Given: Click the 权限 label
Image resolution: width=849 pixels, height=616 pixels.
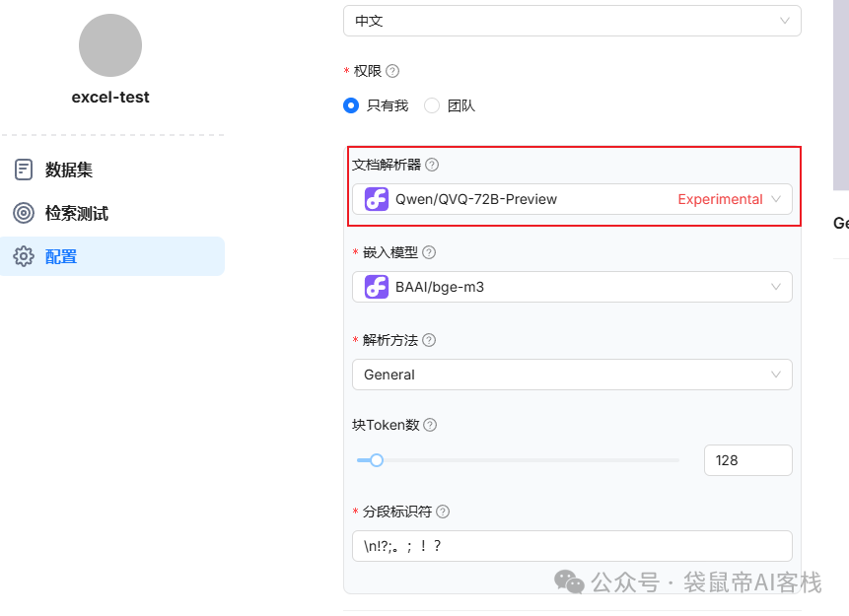Looking at the screenshot, I should 368,71.
